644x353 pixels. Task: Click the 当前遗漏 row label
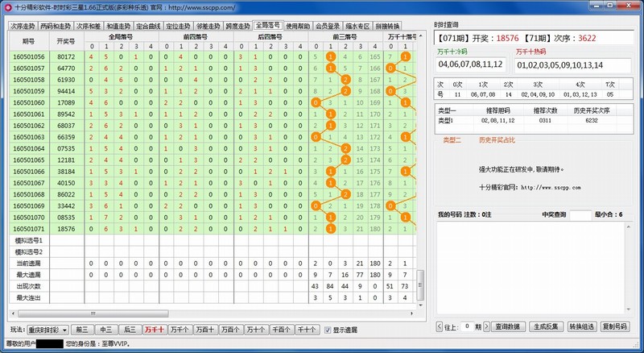pos(29,264)
